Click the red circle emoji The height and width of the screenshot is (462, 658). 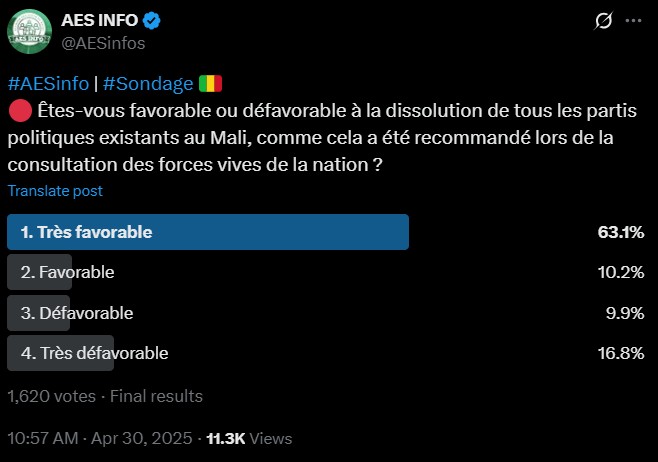click(20, 111)
